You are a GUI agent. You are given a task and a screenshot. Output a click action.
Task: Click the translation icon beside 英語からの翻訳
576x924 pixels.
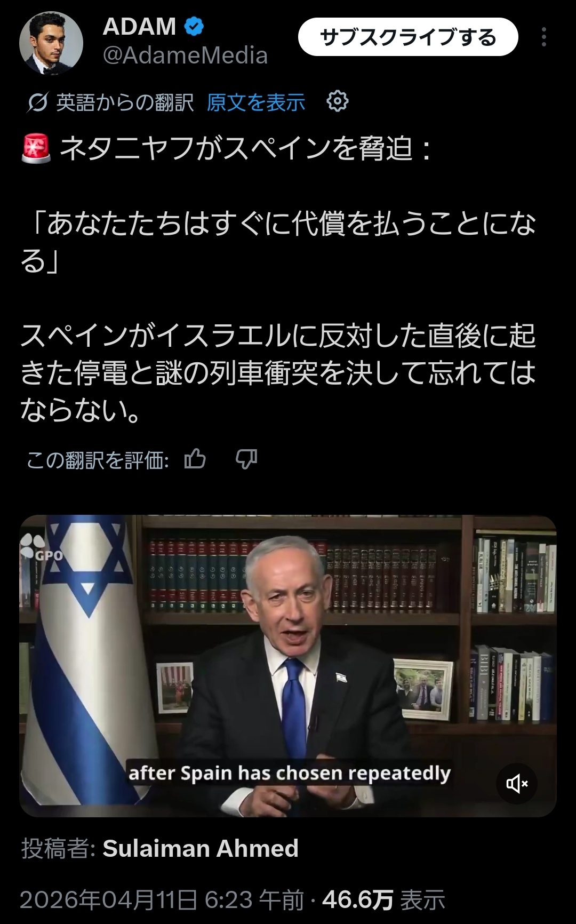click(x=37, y=102)
